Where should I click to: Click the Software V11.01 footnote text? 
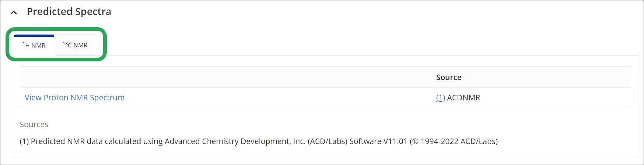click(x=378, y=141)
